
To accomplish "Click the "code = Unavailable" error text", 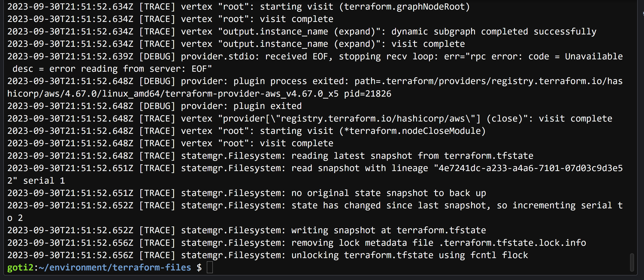I will 576,56.
